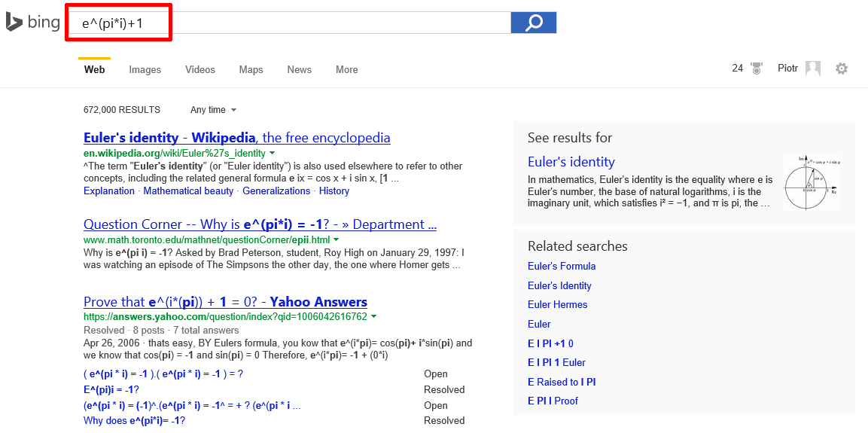Open the '( e^(pi * i) = -1 ).(' Open question

(x=163, y=374)
